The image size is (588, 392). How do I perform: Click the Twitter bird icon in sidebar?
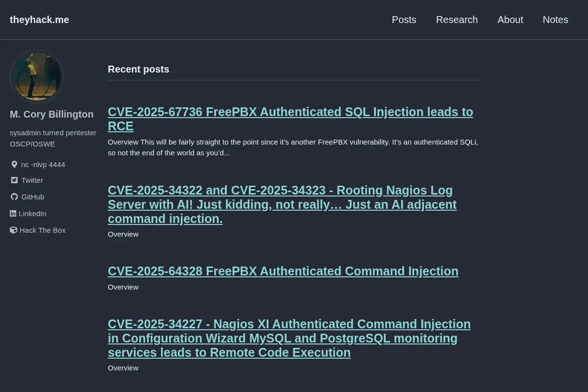(x=14, y=180)
